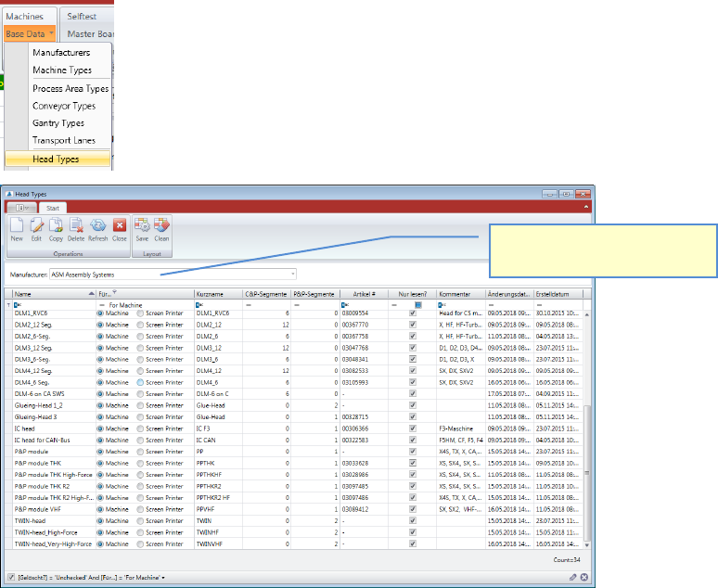Select Screen Printer radio for IC head
The width and height of the screenshot is (718, 588).
point(140,428)
